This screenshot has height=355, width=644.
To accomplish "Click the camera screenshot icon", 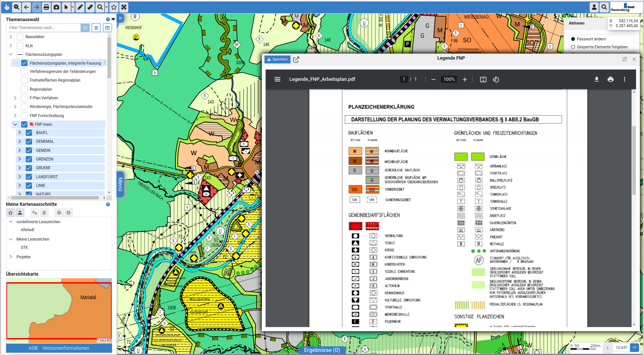I will coord(56,7).
